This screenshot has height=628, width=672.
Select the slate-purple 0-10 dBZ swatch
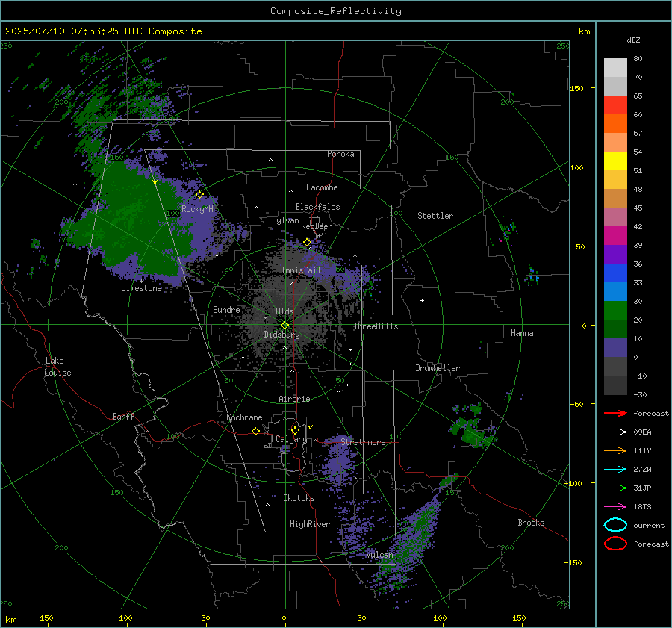(615, 348)
